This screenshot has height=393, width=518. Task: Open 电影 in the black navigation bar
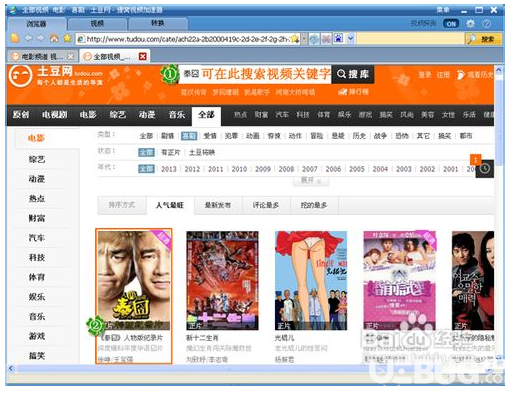pos(88,115)
